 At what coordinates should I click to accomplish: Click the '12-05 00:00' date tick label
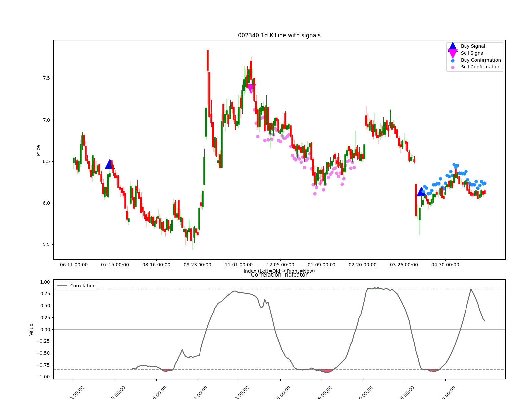tap(280, 265)
